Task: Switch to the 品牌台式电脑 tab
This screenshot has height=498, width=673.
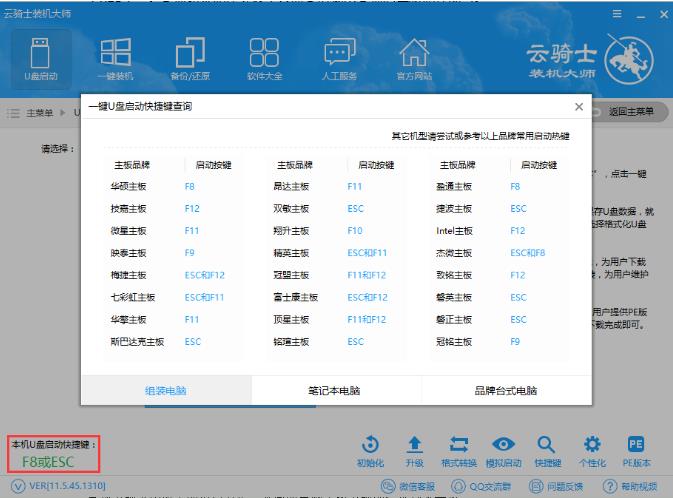Action: click(506, 391)
